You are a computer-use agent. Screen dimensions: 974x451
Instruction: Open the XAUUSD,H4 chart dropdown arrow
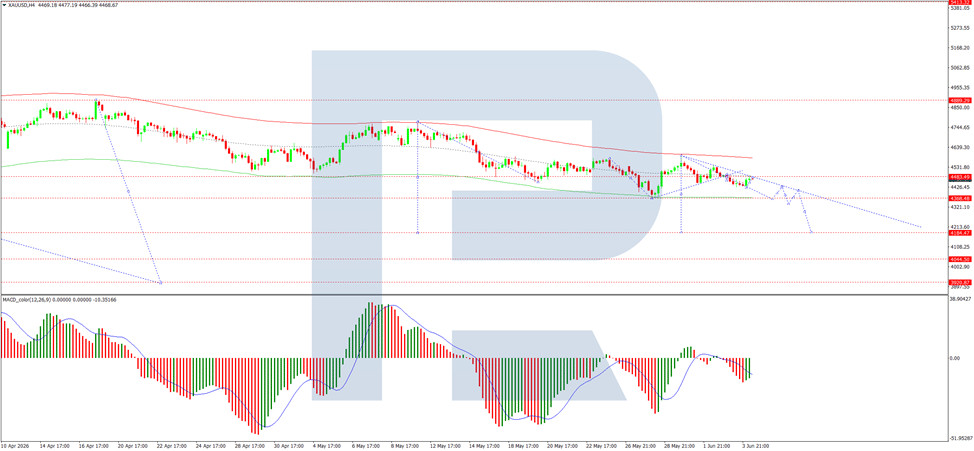[3, 6]
